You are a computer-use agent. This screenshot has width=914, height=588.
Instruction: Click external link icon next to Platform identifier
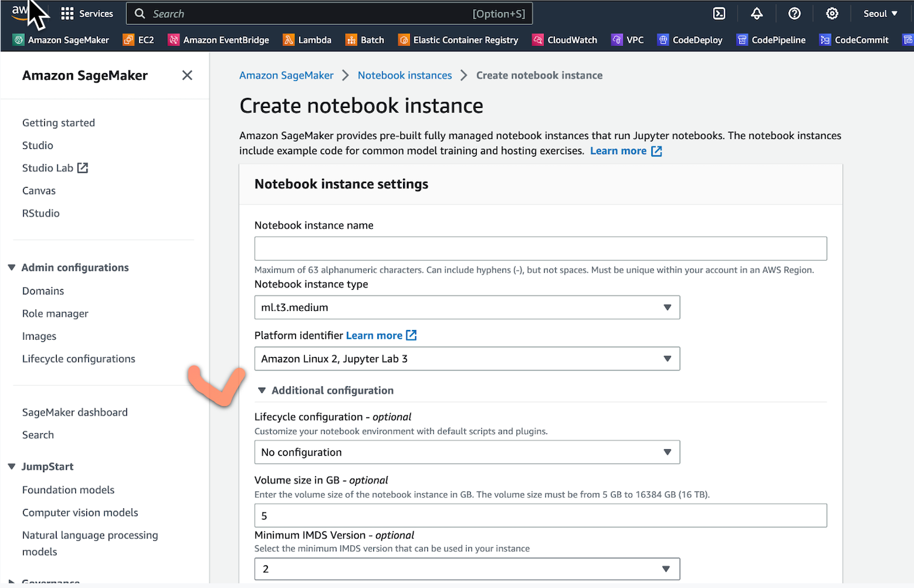coord(411,335)
